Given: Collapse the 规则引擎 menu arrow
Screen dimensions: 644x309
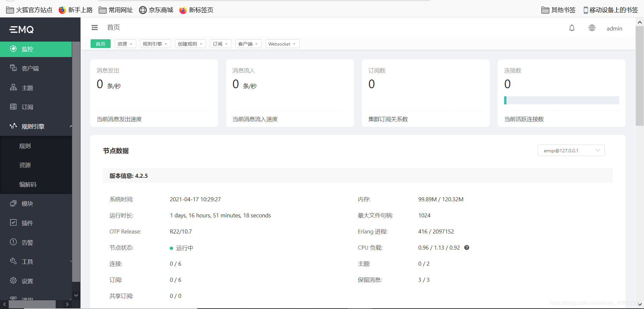Looking at the screenshot, I should click(71, 126).
